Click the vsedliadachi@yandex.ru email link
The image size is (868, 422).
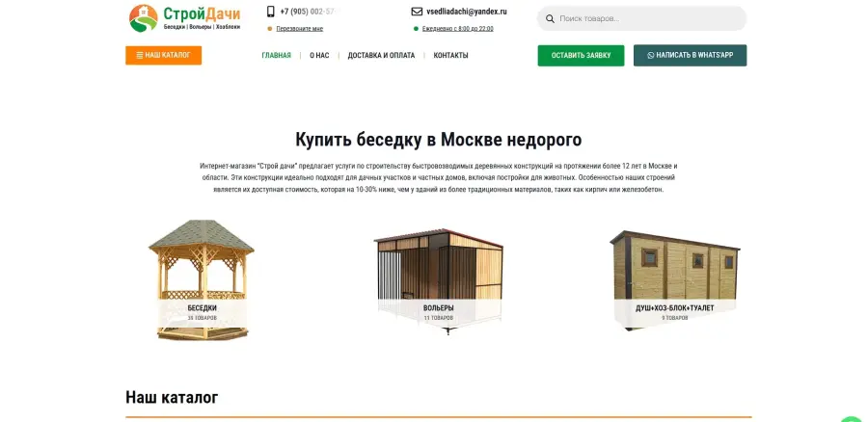pyautogui.click(x=467, y=11)
